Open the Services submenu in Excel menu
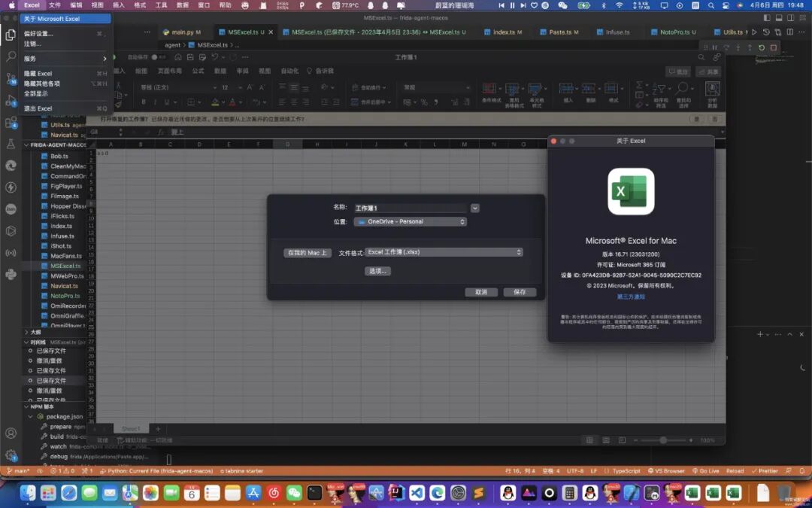Image resolution: width=812 pixels, height=508 pixels. point(65,59)
